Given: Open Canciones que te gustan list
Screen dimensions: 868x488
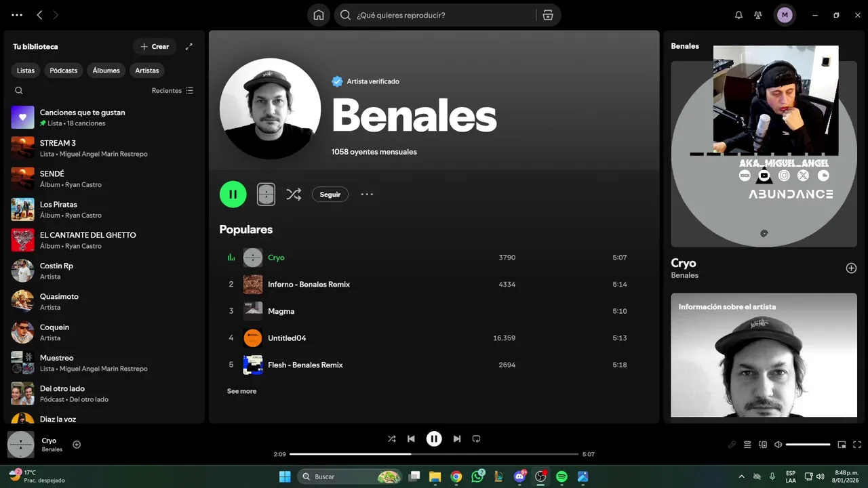Looking at the screenshot, I should coord(104,117).
